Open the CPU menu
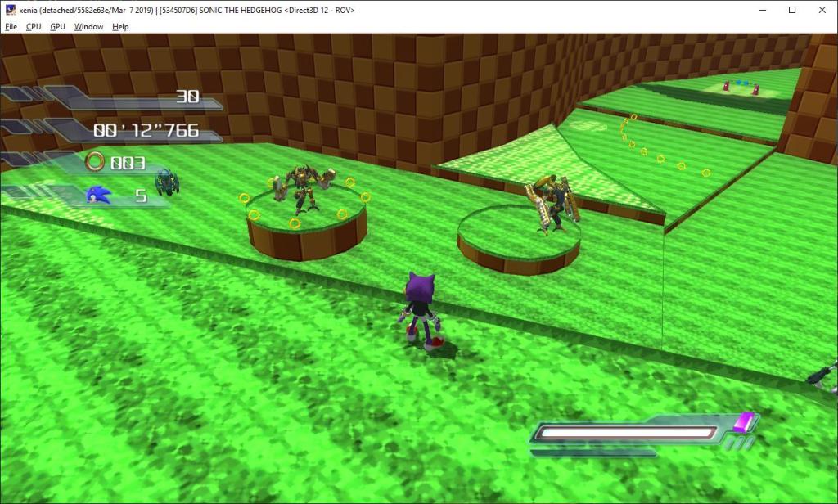The image size is (838, 504). [34, 26]
